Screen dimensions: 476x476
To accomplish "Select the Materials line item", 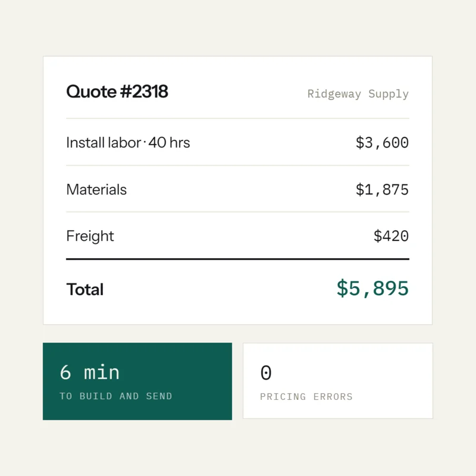I will [96, 189].
